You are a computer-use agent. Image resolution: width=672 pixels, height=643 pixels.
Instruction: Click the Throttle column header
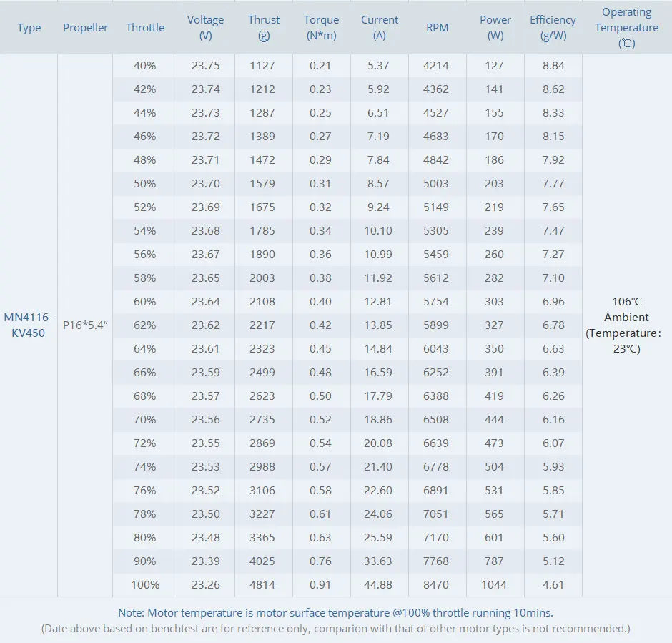click(x=145, y=28)
